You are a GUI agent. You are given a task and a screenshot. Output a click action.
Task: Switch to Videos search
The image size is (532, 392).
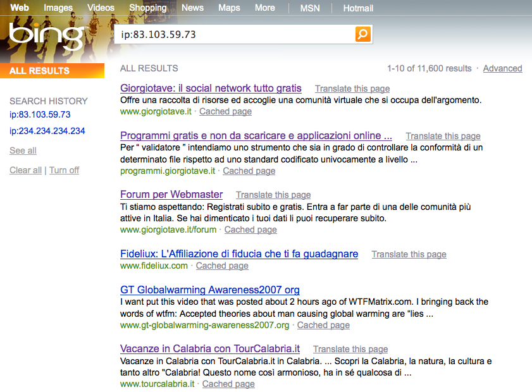[101, 8]
